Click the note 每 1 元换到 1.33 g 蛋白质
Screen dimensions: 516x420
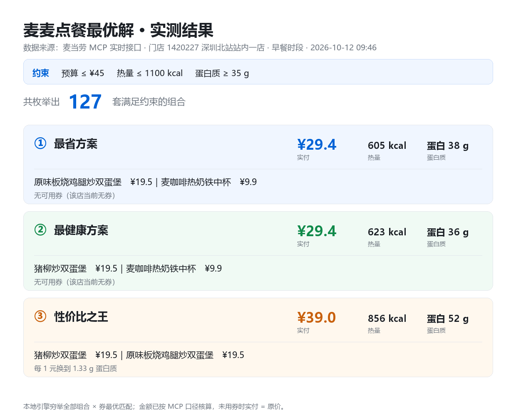coord(75,368)
